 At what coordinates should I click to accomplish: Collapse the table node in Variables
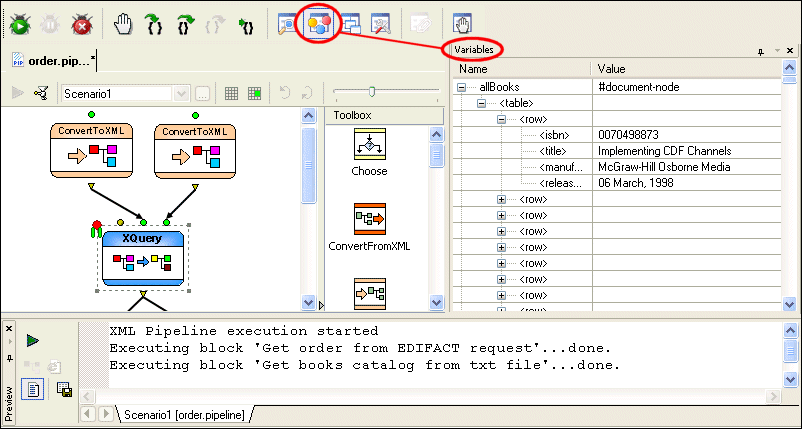point(481,103)
